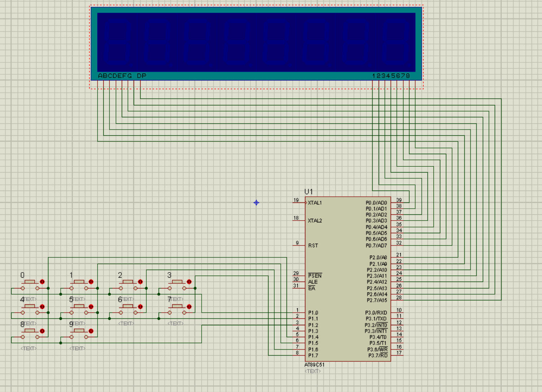The image size is (542, 392).
Task: Toggle the red latch dot on push button 9
Action: click(91, 331)
